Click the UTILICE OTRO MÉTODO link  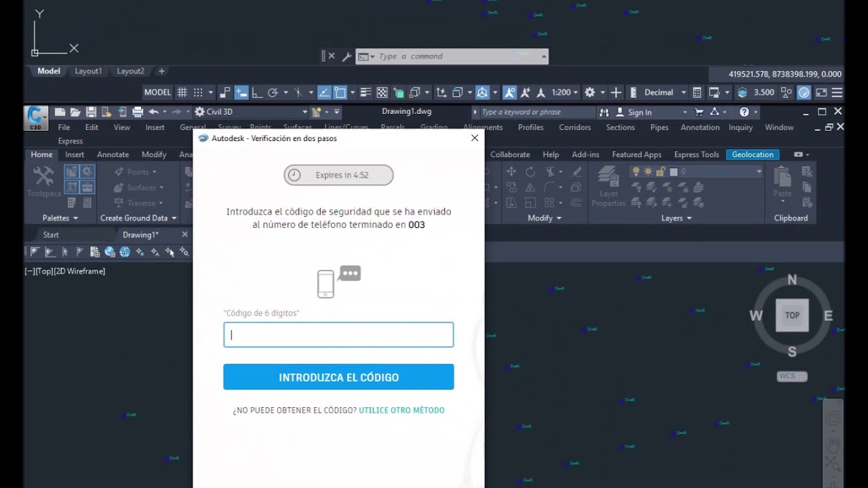[402, 410]
